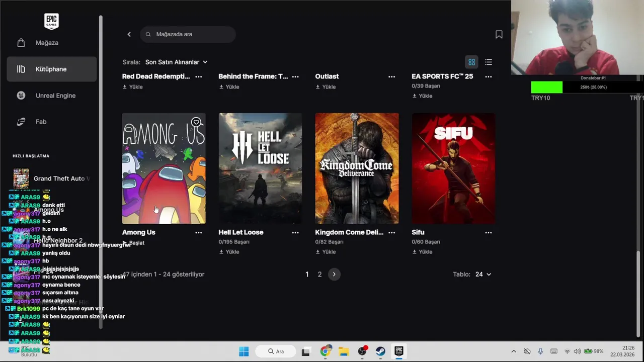This screenshot has width=644, height=362.
Task: Open Among Us options menu
Action: coord(199,232)
